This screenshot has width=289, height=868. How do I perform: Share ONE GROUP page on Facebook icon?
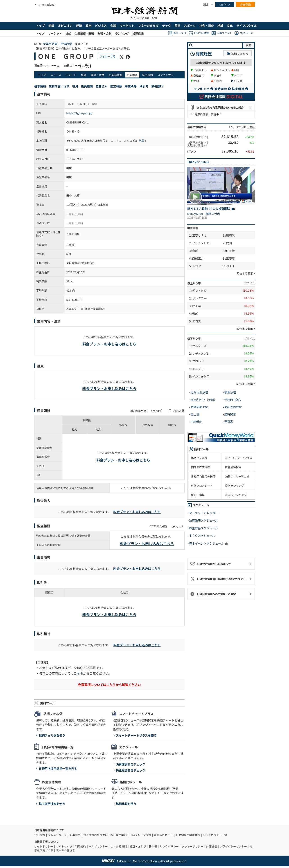128,57
